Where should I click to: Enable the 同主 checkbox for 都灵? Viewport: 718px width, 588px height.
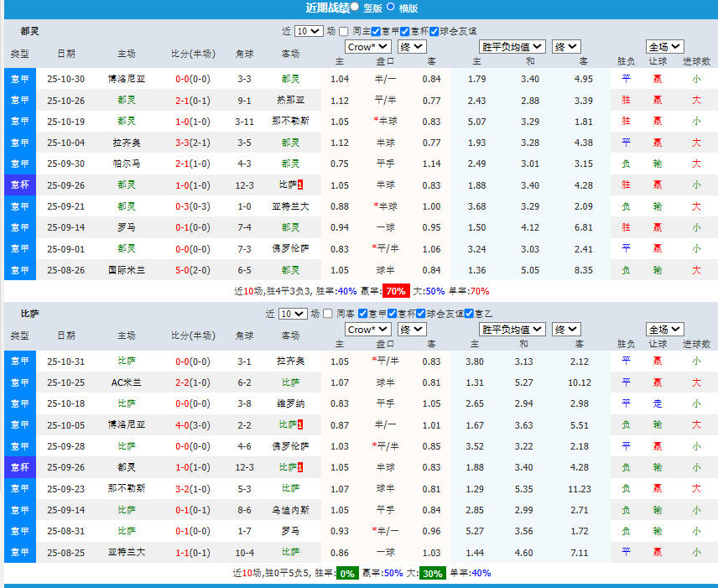(x=342, y=31)
